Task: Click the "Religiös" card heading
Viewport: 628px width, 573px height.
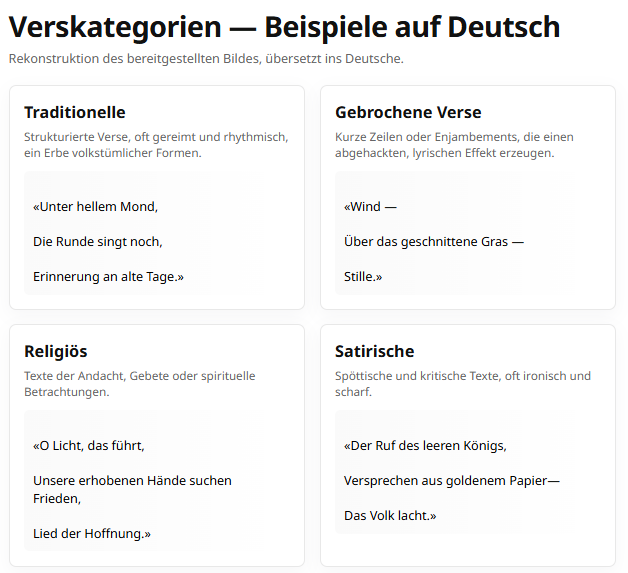Action: coord(56,351)
